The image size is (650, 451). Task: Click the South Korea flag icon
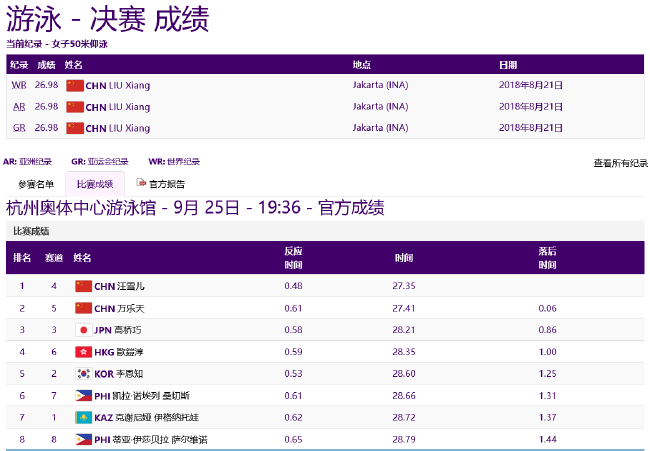click(83, 373)
